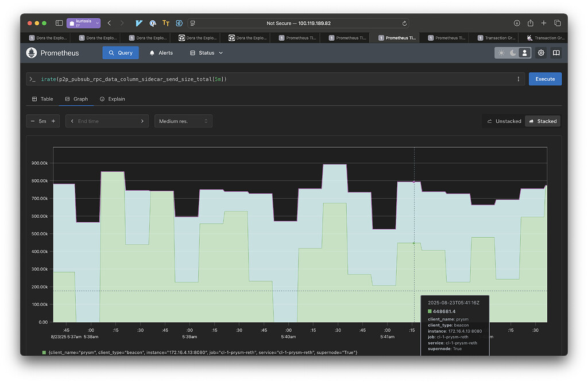Expand the kurtosis profile dropdown
Screen dimensions: 588x382
84,23
